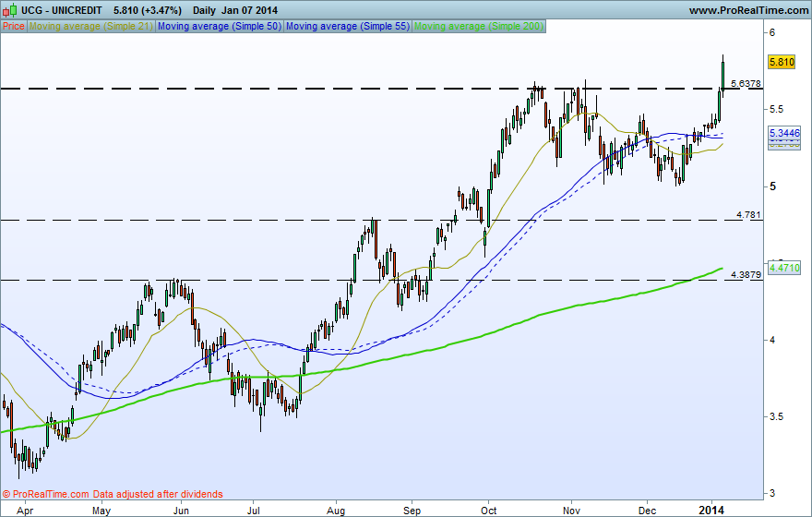Click the 4.3879 horizontal level label
Screen dimensions: 812x517
[x=746, y=274]
